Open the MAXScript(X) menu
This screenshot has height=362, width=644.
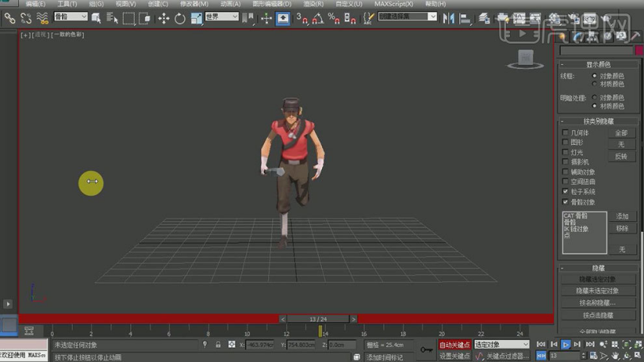pos(393,4)
